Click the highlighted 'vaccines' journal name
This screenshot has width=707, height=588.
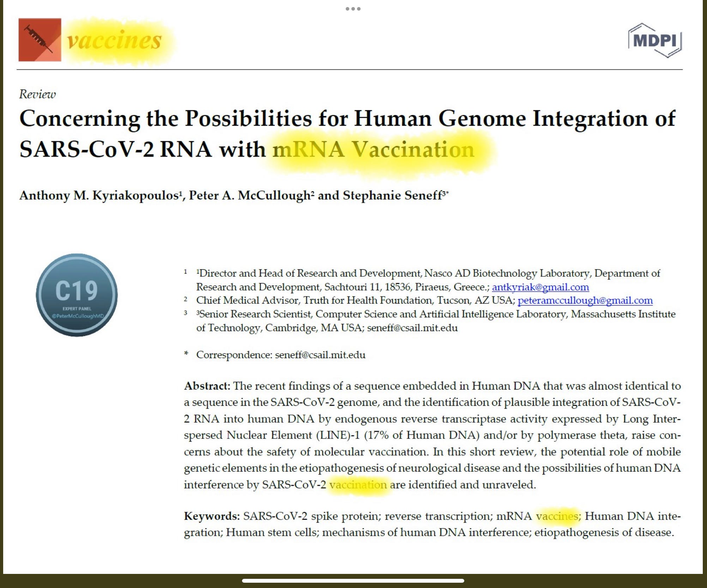114,40
